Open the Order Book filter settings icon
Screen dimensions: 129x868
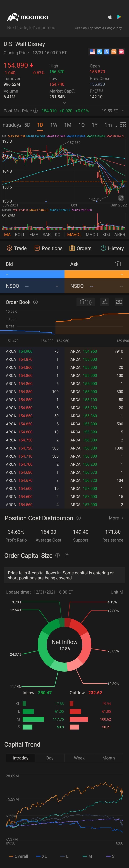[105, 302]
